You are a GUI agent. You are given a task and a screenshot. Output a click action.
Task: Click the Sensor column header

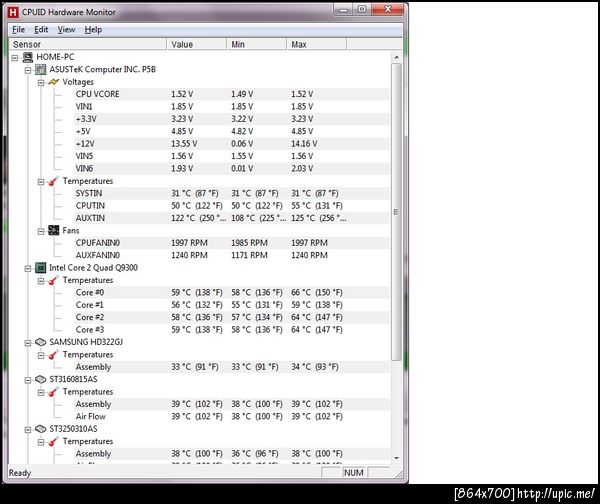tap(88, 44)
